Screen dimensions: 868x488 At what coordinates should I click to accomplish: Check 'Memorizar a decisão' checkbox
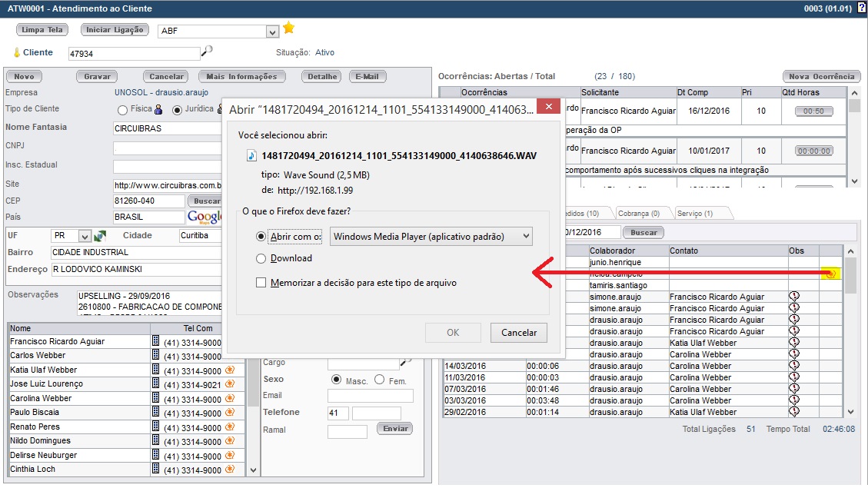tap(261, 283)
